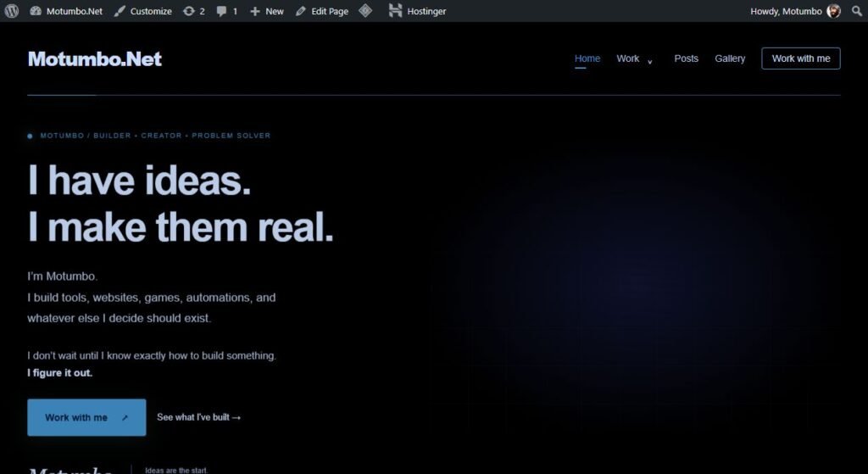Click the New content button
This screenshot has width=868, height=474.
(267, 11)
